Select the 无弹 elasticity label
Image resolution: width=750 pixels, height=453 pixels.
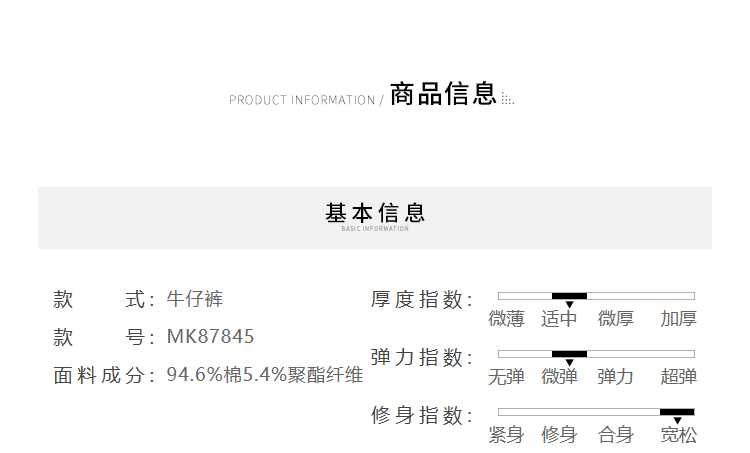click(506, 376)
